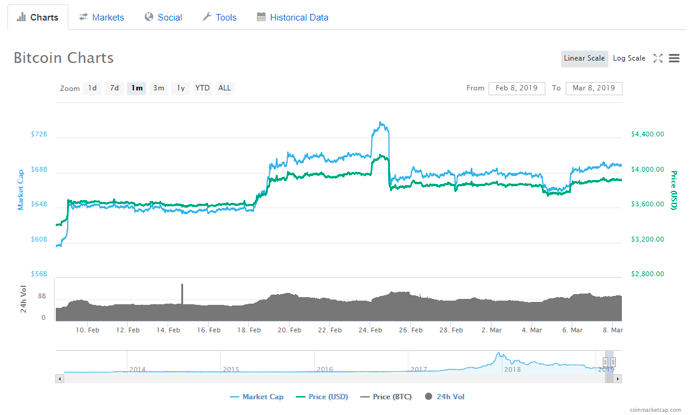
Task: Switch to the Social tab
Action: (x=164, y=17)
